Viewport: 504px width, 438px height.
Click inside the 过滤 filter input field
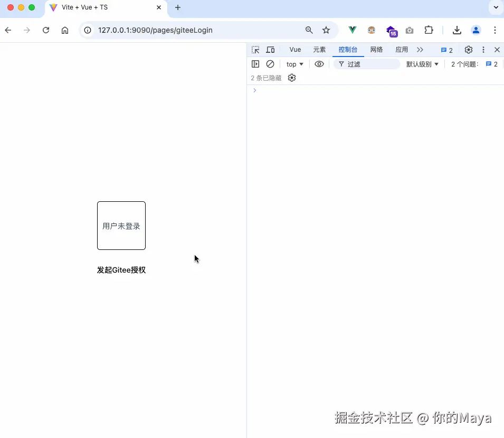click(369, 64)
